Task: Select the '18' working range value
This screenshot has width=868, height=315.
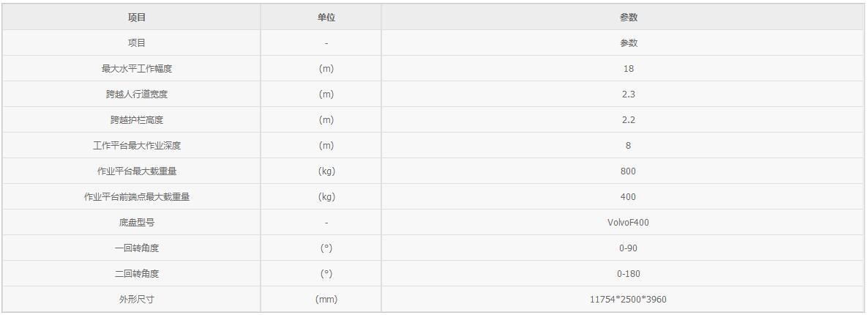Action: click(x=628, y=69)
